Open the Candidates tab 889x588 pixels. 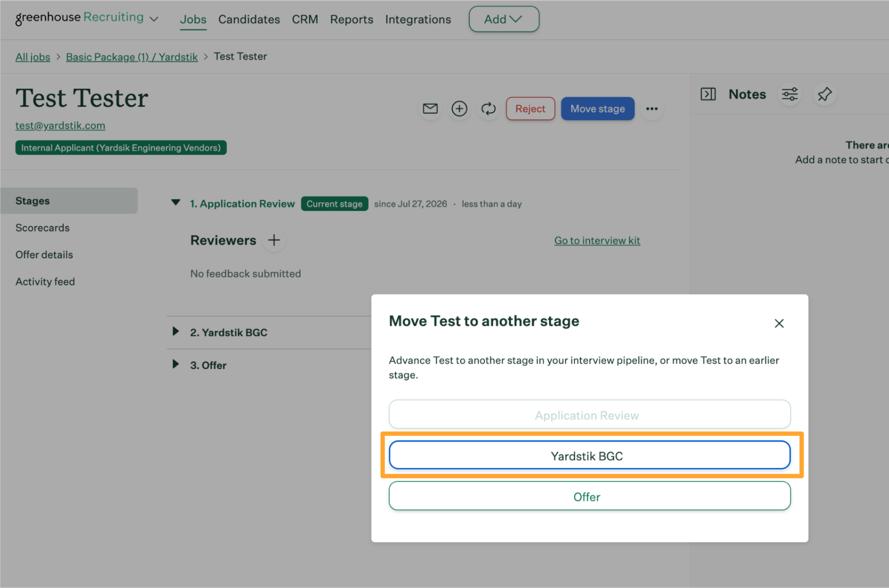249,20
